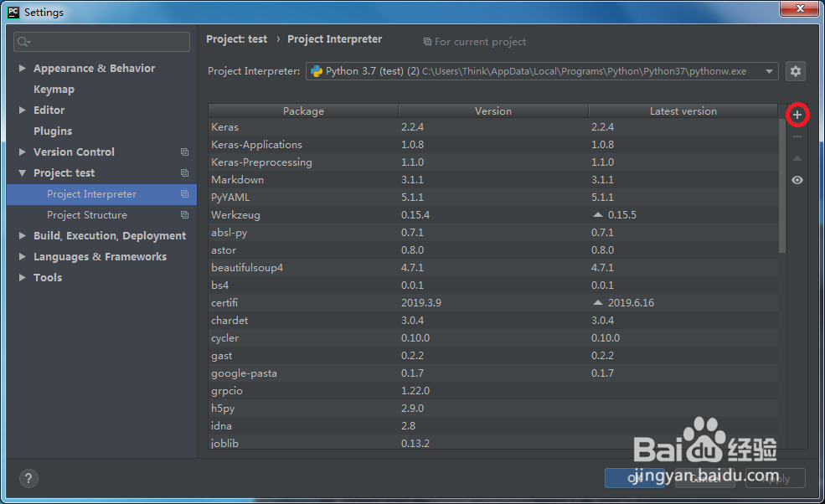
Task: Select the beautifulsoup4 package row
Action: [493, 267]
